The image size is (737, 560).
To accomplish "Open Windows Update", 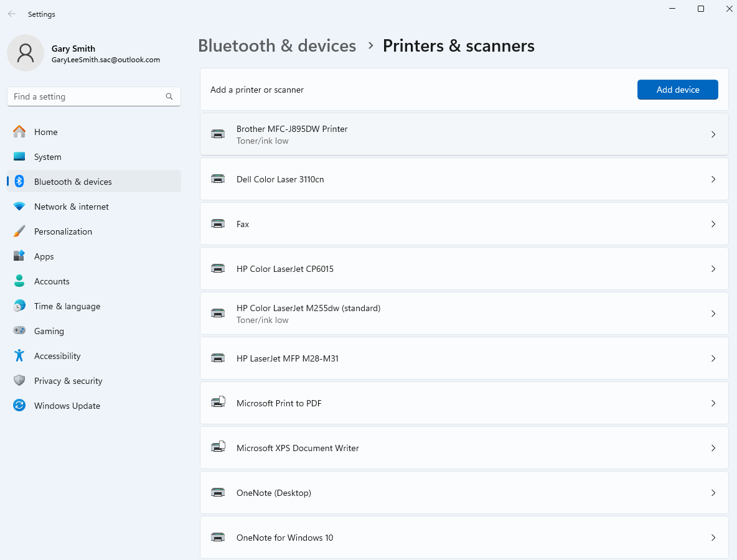I will [67, 406].
